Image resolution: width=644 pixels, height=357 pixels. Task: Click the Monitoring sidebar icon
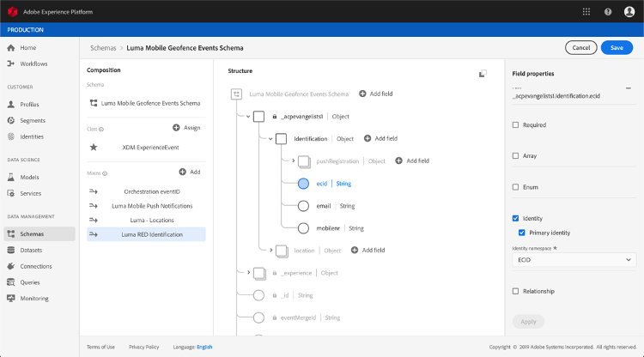coord(11,299)
